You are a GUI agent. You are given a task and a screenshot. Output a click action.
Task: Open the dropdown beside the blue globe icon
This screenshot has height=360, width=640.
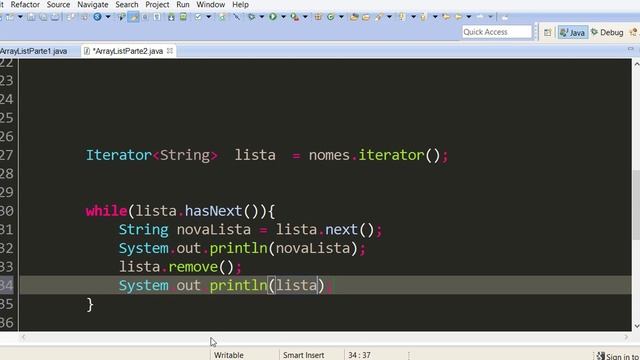(x=108, y=17)
